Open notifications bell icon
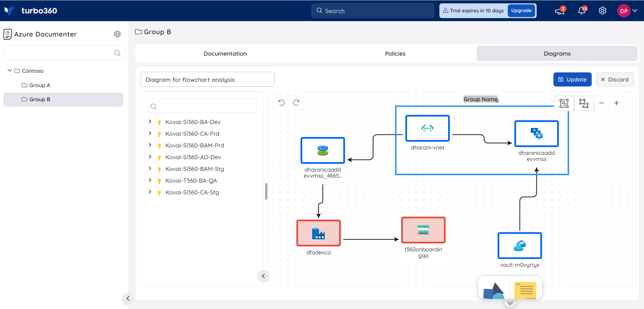The width and height of the screenshot is (644, 309). pyautogui.click(x=582, y=11)
